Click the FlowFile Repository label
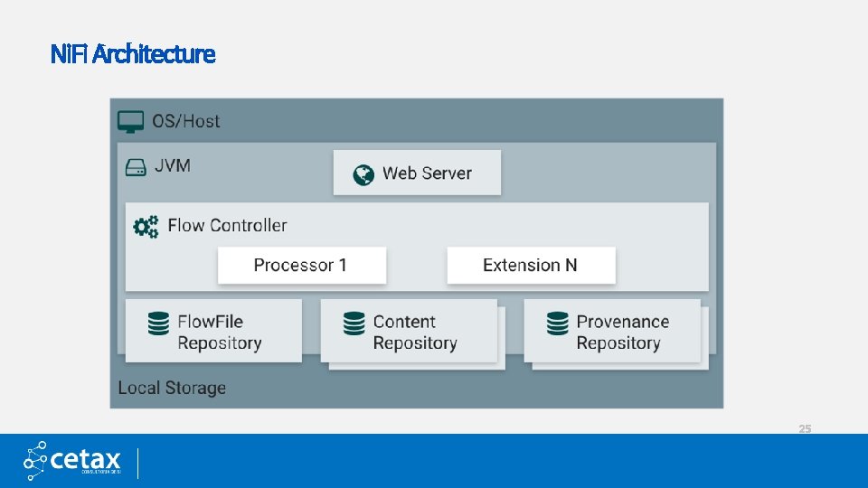Viewport: 868px width, 488px height. point(220,333)
